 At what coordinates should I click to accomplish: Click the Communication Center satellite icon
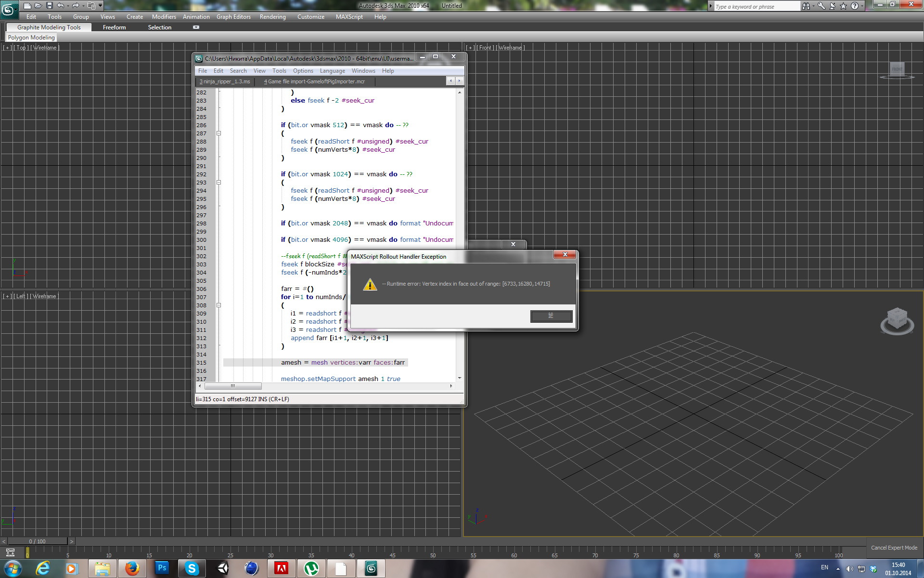pyautogui.click(x=833, y=6)
